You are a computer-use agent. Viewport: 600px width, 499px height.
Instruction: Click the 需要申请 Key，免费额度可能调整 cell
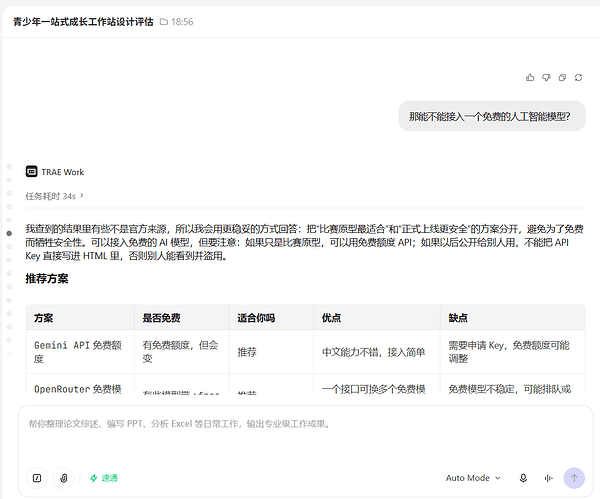[513, 352]
